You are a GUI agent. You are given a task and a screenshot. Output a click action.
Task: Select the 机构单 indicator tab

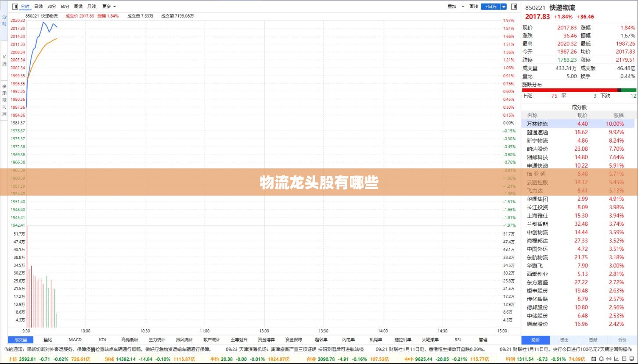coord(375,339)
